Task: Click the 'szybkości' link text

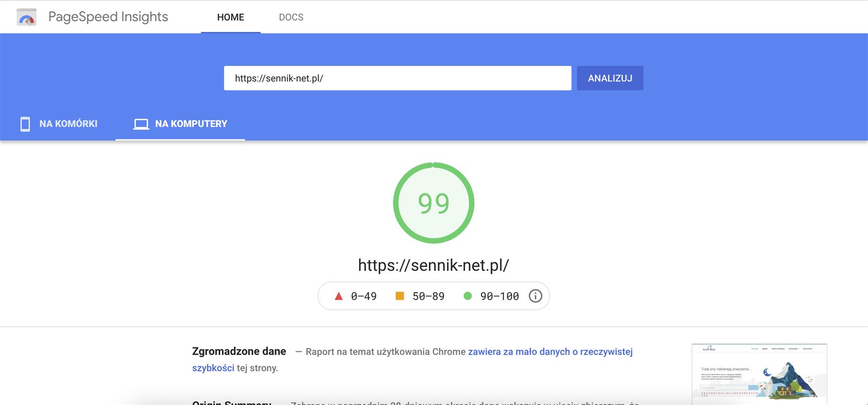Action: [x=213, y=368]
